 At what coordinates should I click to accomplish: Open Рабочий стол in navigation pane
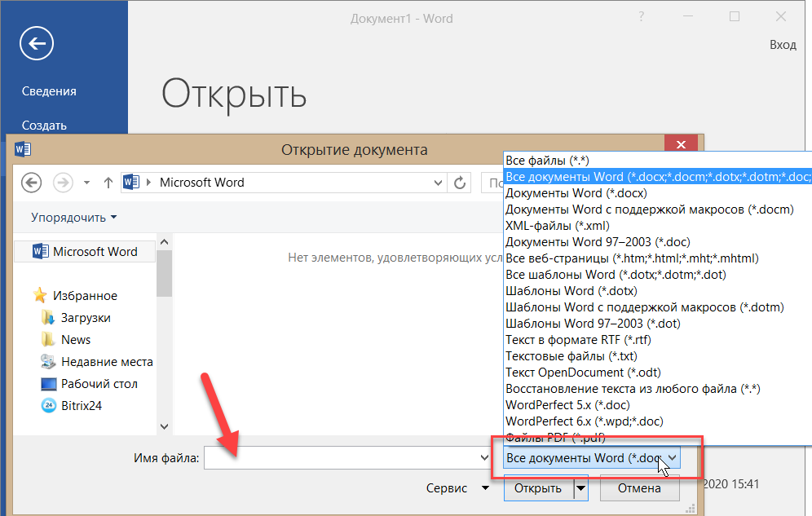[89, 383]
